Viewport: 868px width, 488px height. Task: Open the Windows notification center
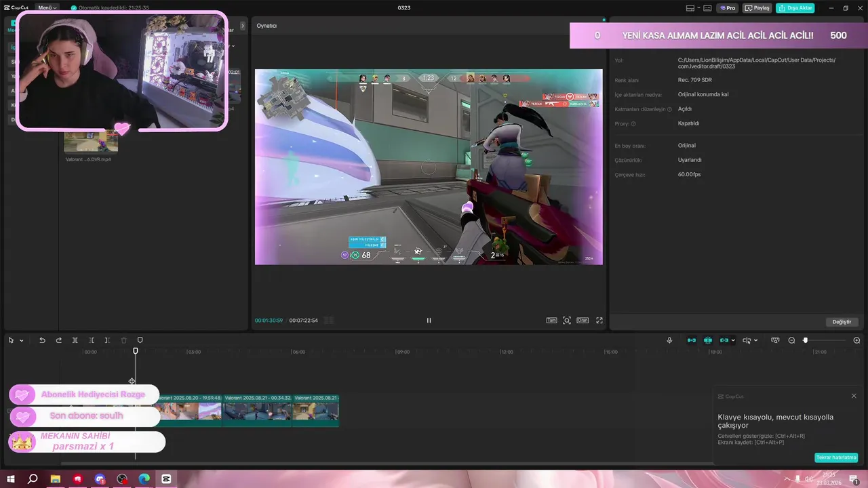tap(854, 479)
